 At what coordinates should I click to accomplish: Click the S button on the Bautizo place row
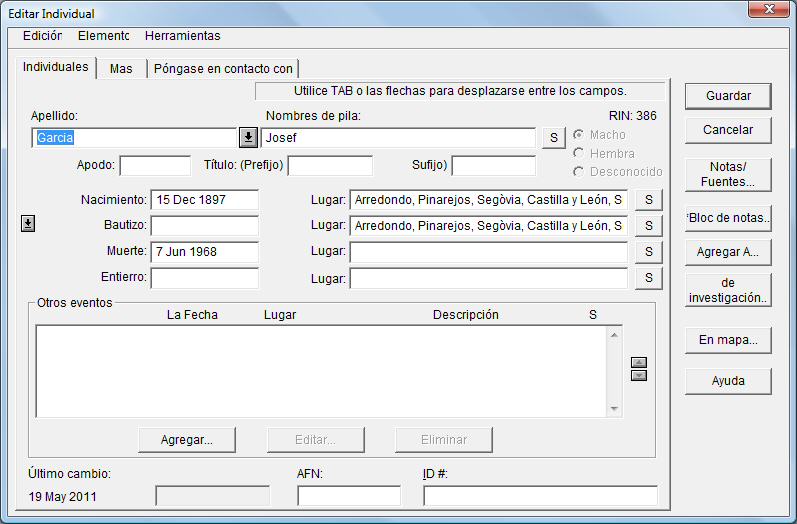[648, 226]
